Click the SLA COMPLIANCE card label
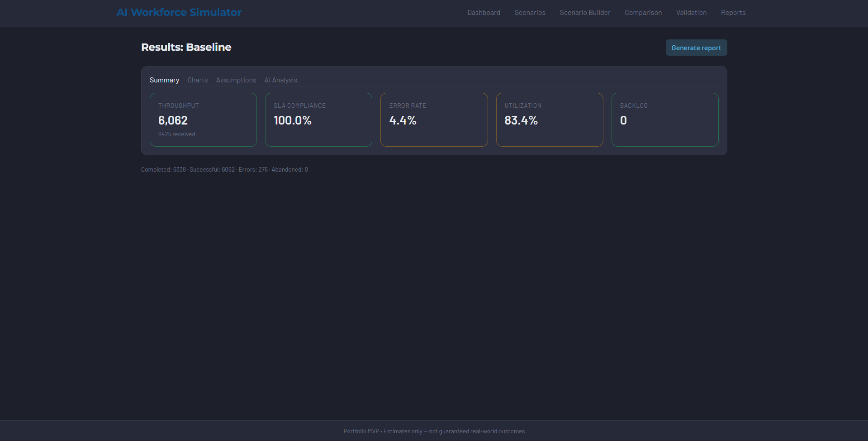 click(299, 105)
